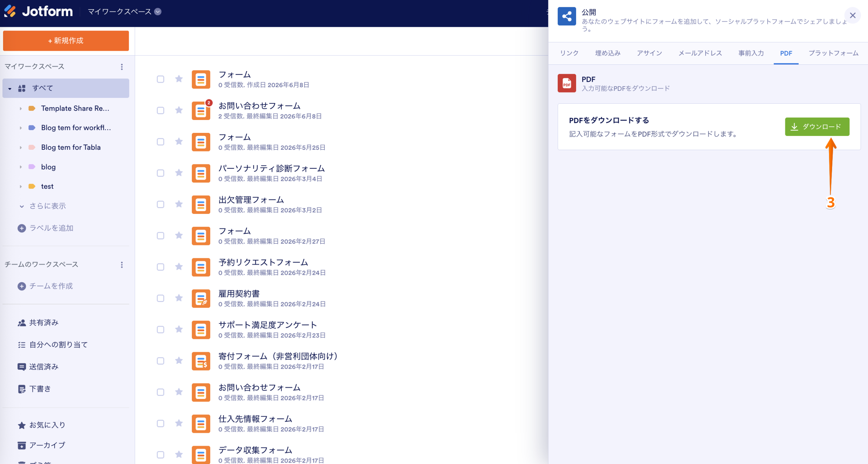Close the 公開 panel
Image resolution: width=868 pixels, height=464 pixels.
853,16
